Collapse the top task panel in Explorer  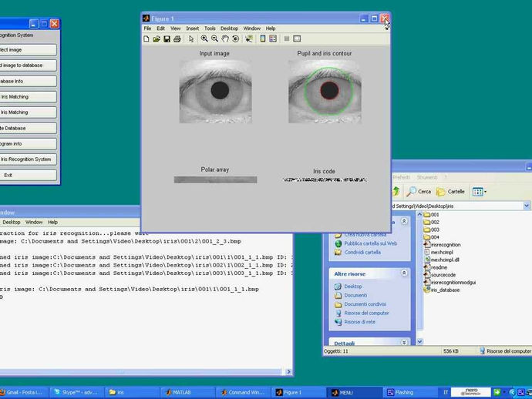(x=404, y=221)
